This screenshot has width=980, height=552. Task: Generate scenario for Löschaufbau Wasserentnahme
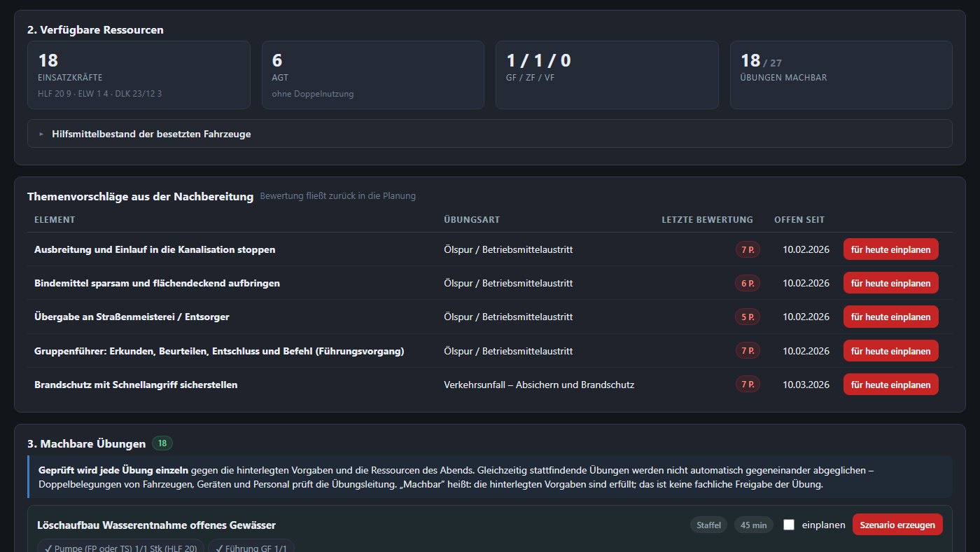(897, 525)
